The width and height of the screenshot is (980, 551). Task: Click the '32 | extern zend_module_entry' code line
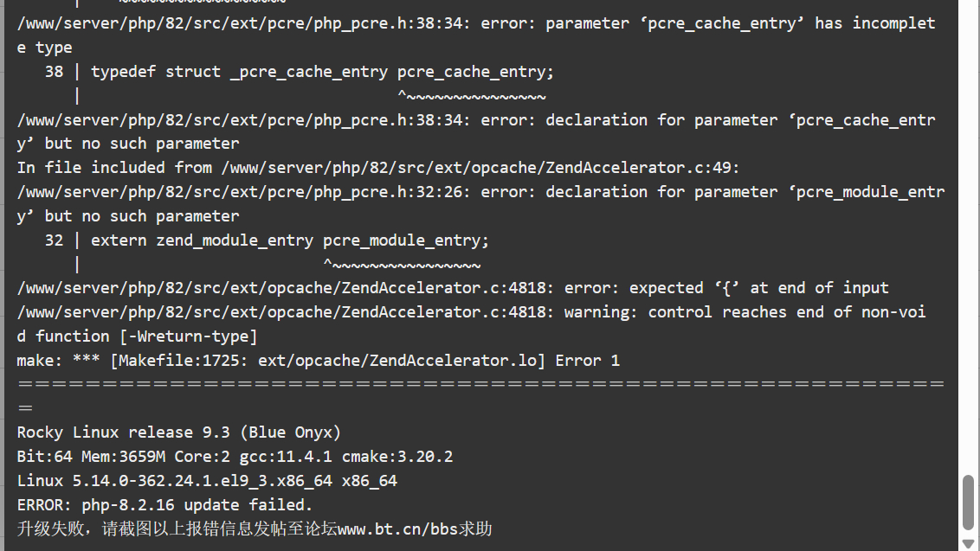coord(267,240)
